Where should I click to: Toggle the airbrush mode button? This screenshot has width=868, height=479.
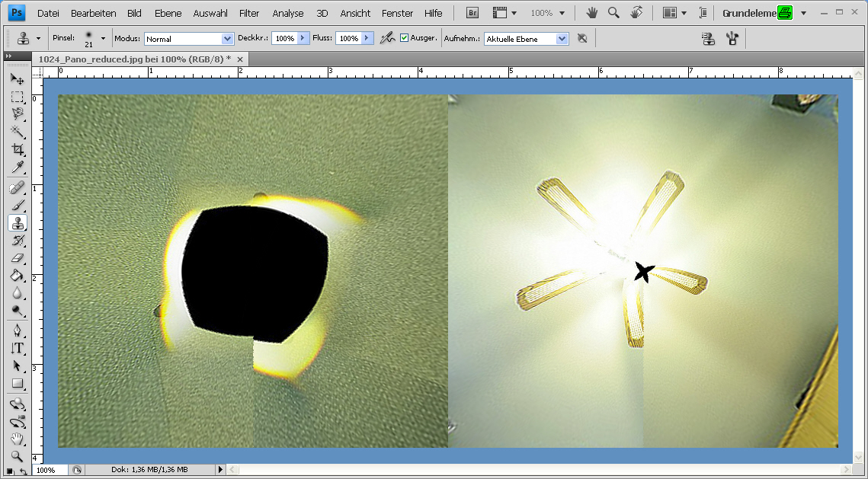(387, 38)
